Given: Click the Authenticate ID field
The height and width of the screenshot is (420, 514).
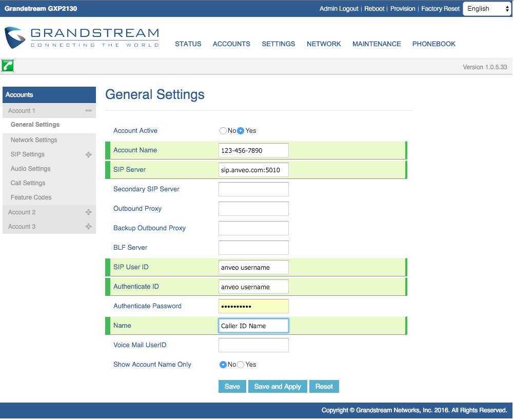Looking at the screenshot, I should point(253,287).
